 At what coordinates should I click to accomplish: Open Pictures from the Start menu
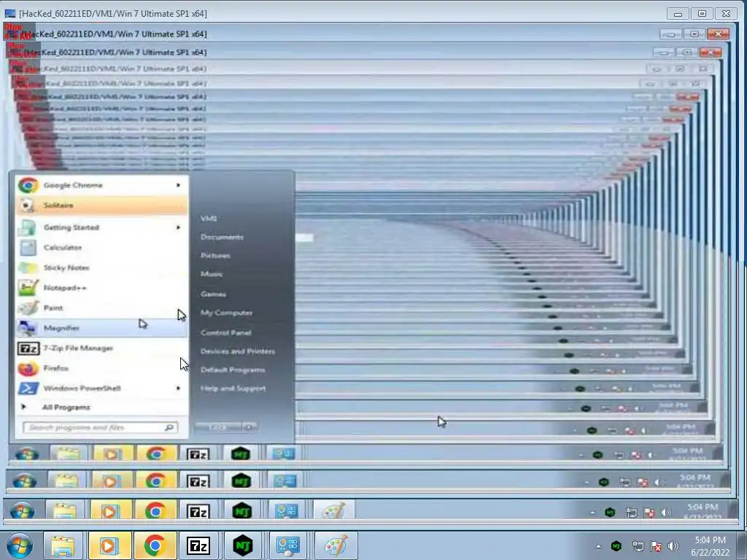(215, 255)
